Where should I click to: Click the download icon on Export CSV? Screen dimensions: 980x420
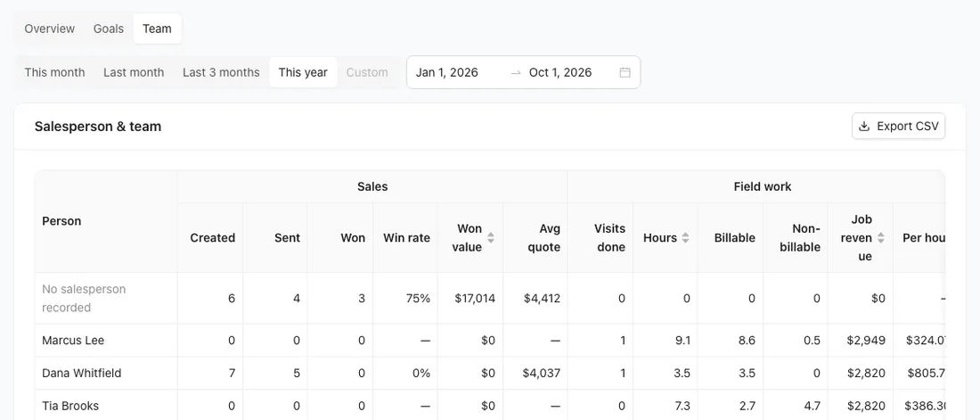click(864, 127)
